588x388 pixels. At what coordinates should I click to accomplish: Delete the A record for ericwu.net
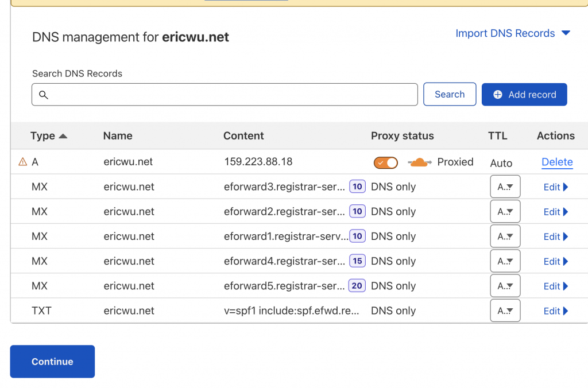tap(557, 162)
